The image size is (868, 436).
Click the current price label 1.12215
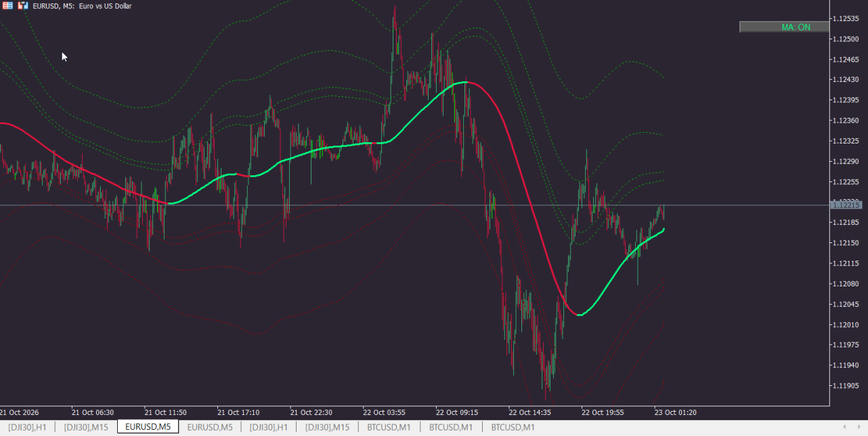[x=846, y=204]
